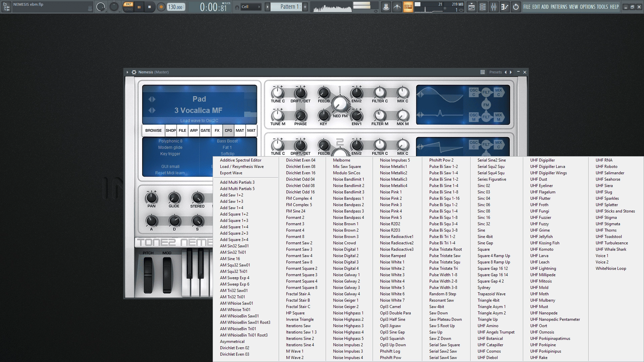The image size is (644, 362).
Task: Pause playback with the pause button
Action: [139, 7]
